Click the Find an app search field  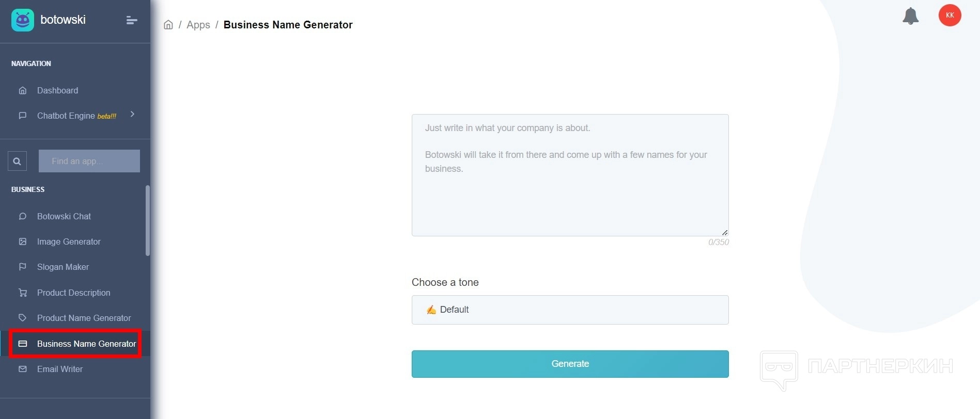[x=89, y=161]
